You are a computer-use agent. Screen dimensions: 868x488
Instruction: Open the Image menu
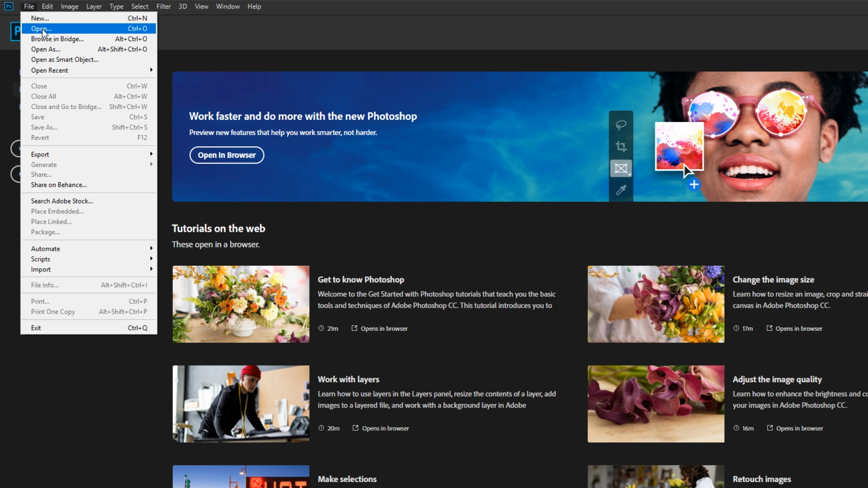70,6
